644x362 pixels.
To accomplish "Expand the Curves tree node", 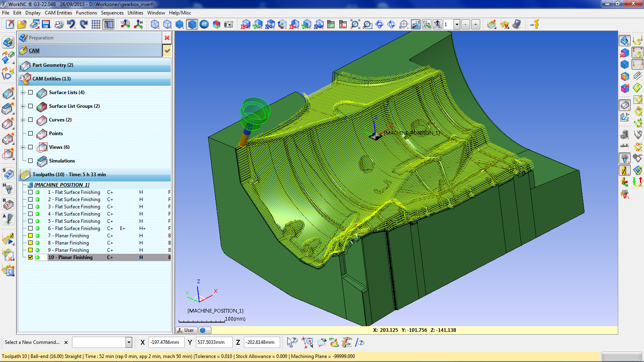I will click(23, 120).
